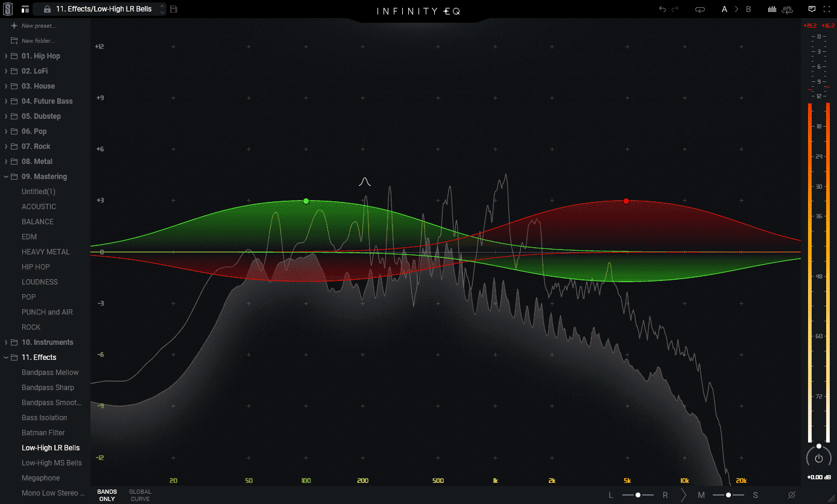The width and height of the screenshot is (837, 504).
Task: Click the +19.2 peak level readout
Action: click(x=810, y=26)
